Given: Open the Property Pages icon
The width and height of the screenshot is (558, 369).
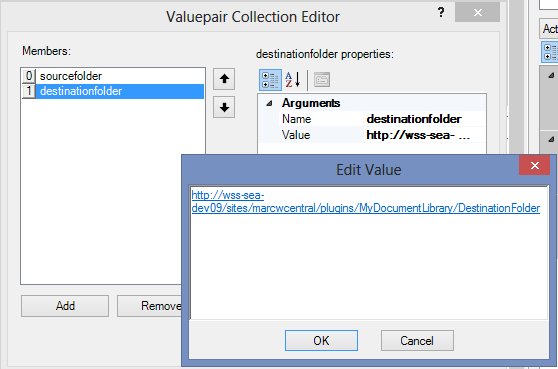Looking at the screenshot, I should pos(322,80).
